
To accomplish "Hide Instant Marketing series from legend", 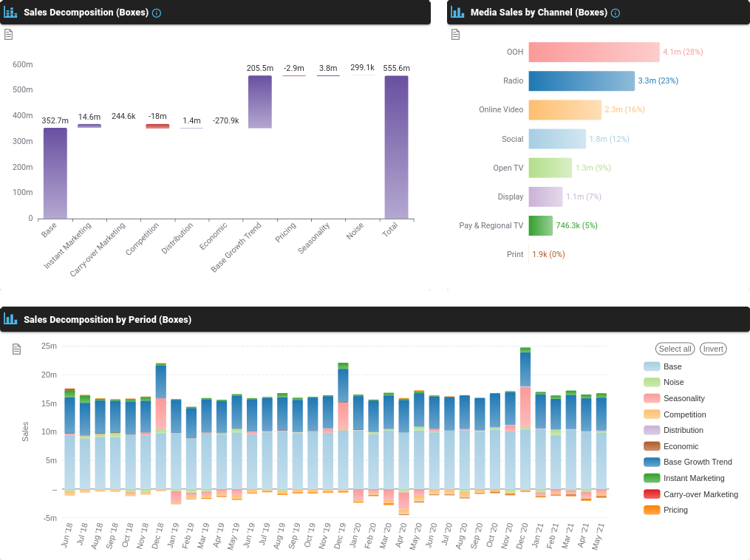I will pos(693,478).
